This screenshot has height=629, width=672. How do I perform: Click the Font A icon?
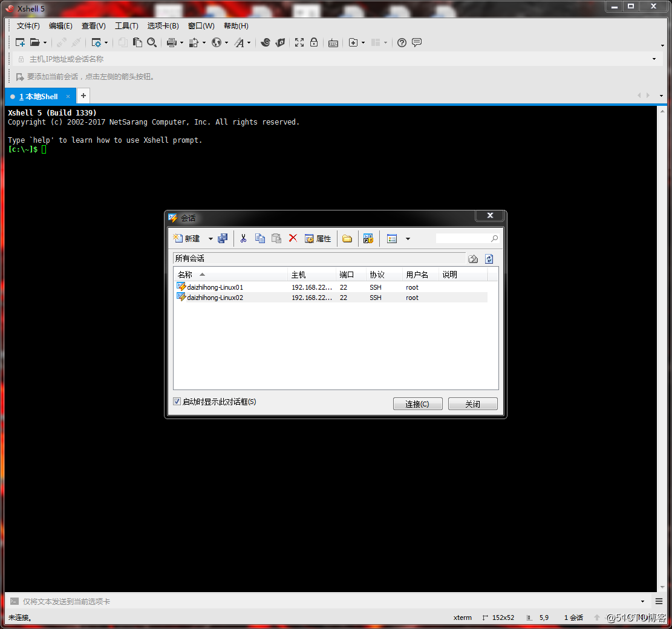(x=239, y=42)
